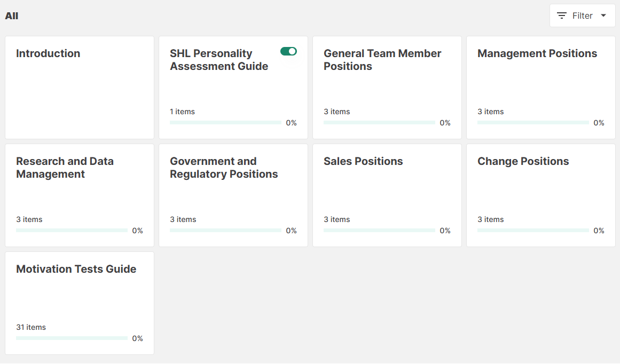The image size is (620, 364).
Task: Expand the Filter dropdown arrow
Action: (x=603, y=15)
